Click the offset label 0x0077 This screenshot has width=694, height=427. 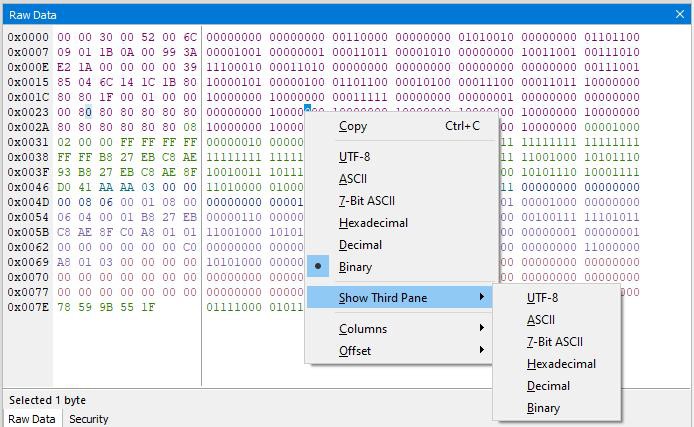[x=28, y=292]
